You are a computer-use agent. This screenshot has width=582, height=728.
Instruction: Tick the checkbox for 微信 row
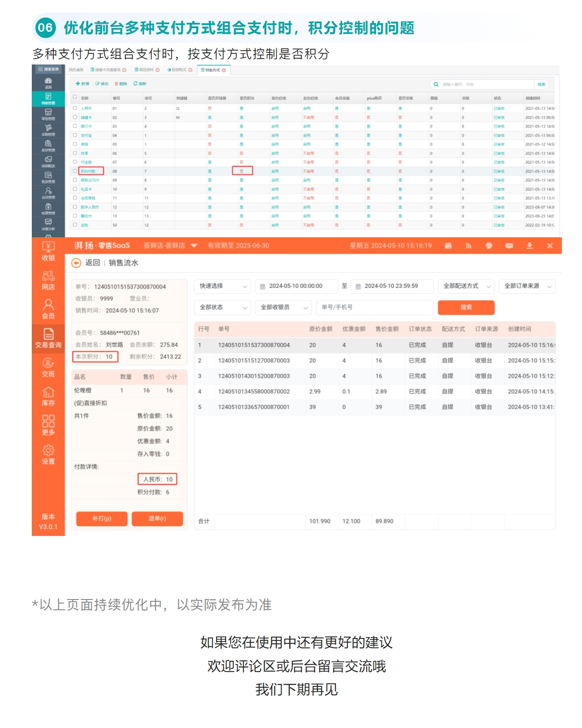pos(75,144)
